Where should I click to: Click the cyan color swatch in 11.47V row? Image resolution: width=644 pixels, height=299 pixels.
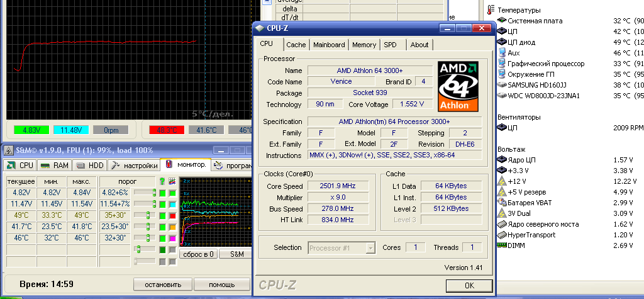tap(173, 204)
